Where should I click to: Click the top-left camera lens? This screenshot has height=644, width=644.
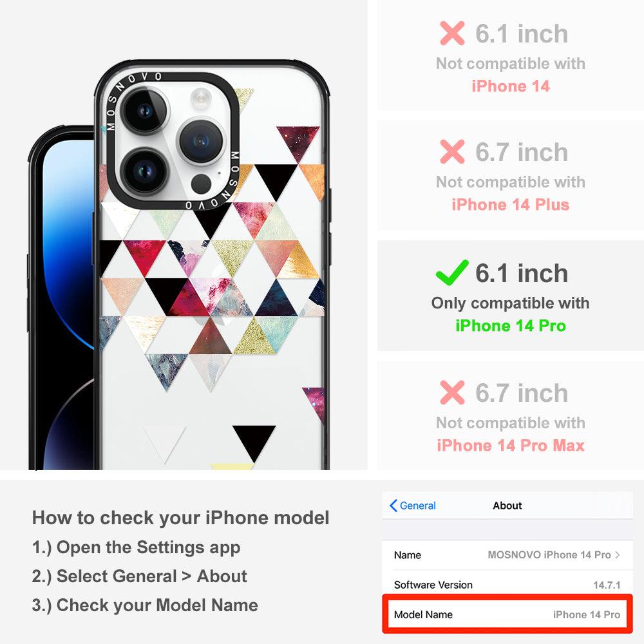click(x=145, y=111)
